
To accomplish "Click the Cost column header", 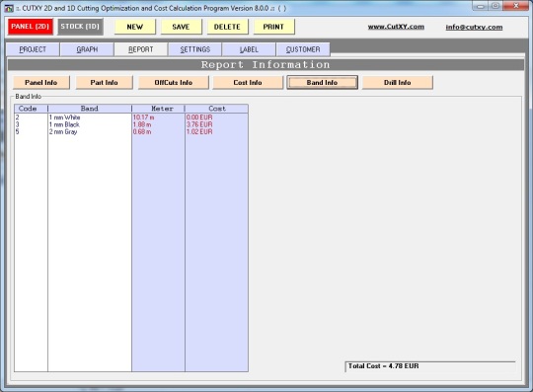I will pyautogui.click(x=217, y=109).
